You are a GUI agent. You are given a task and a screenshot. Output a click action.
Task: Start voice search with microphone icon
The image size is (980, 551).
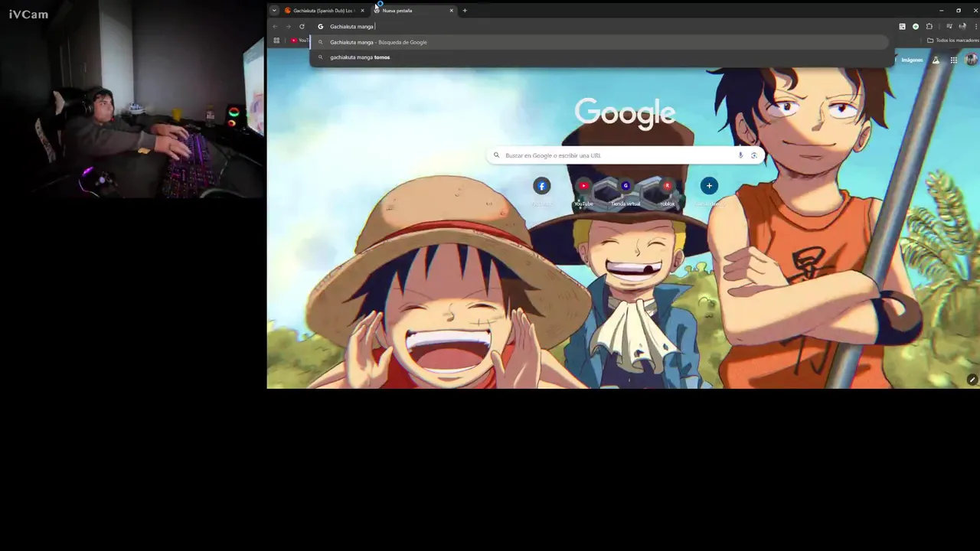(740, 155)
